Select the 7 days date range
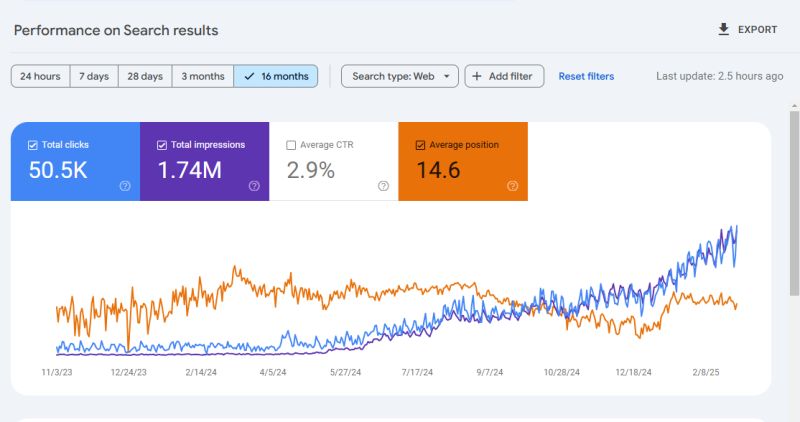800x422 pixels. tap(94, 76)
